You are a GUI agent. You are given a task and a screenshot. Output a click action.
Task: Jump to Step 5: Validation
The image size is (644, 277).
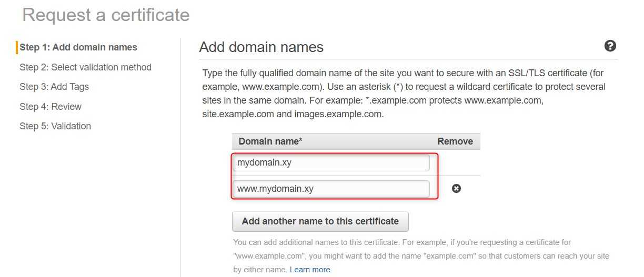(55, 126)
